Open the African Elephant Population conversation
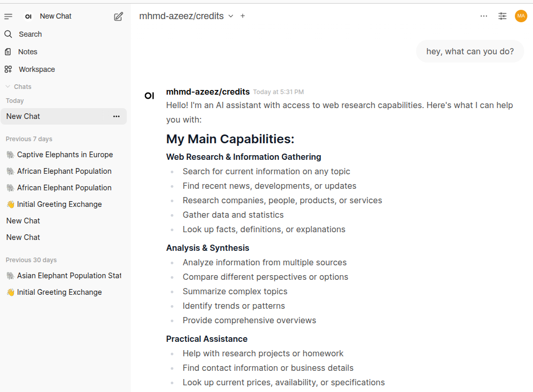The height and width of the screenshot is (392, 533). 63,171
